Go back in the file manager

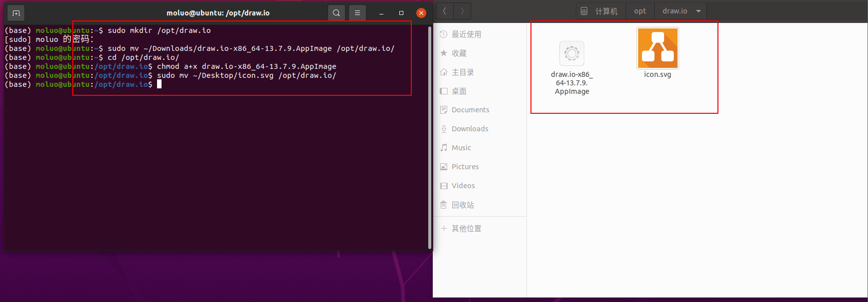[444, 11]
